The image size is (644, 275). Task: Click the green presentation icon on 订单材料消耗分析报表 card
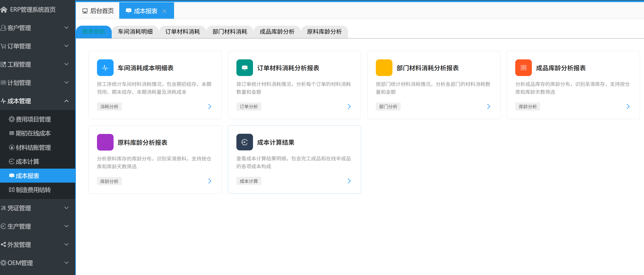click(244, 68)
